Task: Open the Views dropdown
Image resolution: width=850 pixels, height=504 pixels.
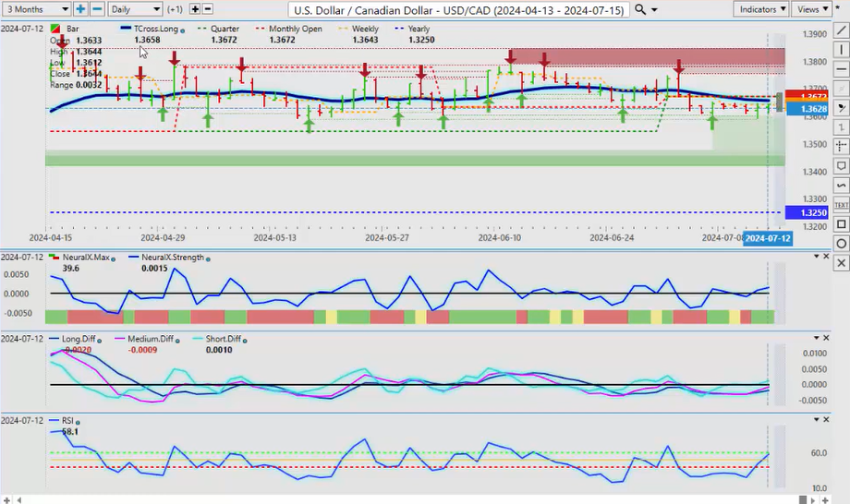Action: pyautogui.click(x=811, y=9)
